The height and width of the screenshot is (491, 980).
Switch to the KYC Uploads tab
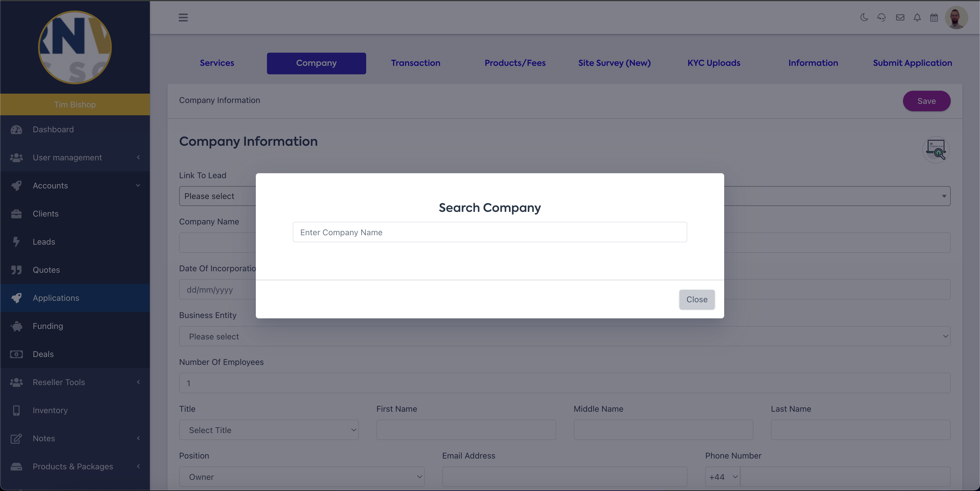(x=714, y=63)
